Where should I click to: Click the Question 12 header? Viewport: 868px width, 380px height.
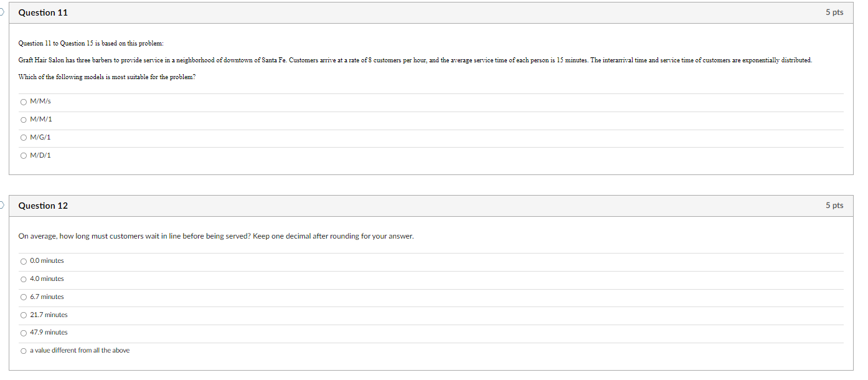(x=42, y=206)
